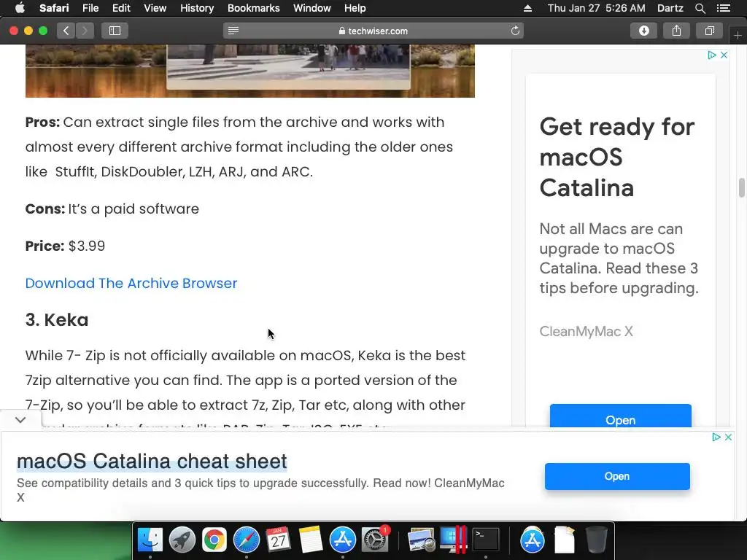Click the eject icon in menu bar
This screenshot has height=560, width=747.
(x=528, y=8)
